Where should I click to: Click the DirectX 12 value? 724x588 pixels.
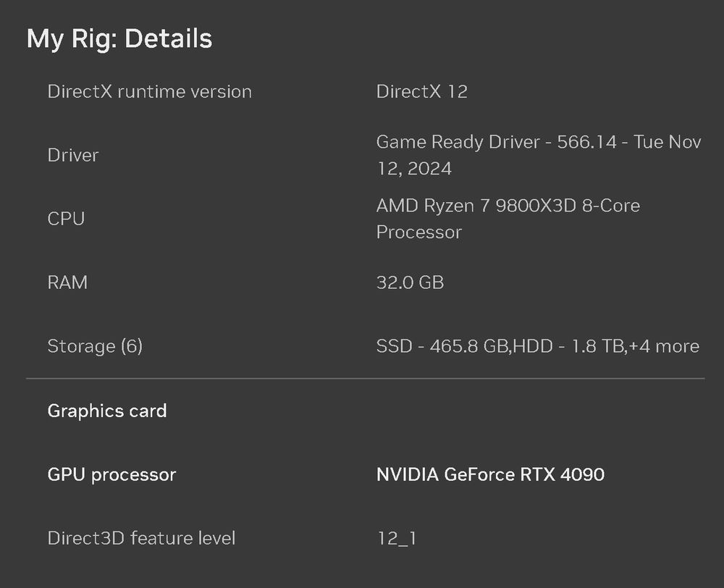pos(421,92)
